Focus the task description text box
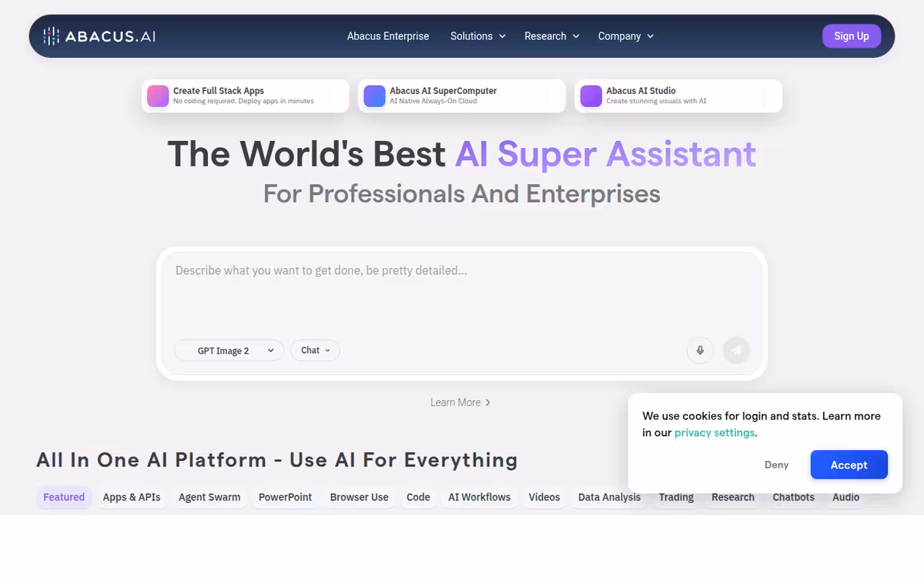The width and height of the screenshot is (924, 578). pyautogui.click(x=462, y=293)
